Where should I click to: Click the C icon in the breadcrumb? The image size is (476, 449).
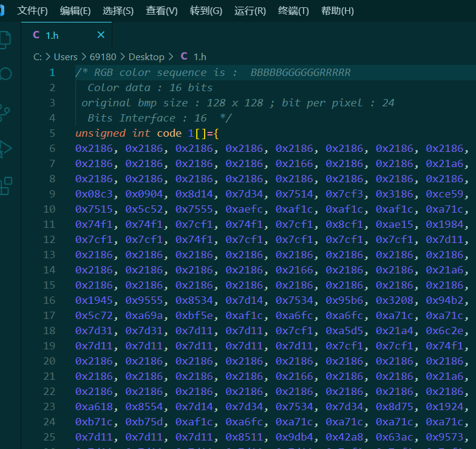click(x=184, y=56)
